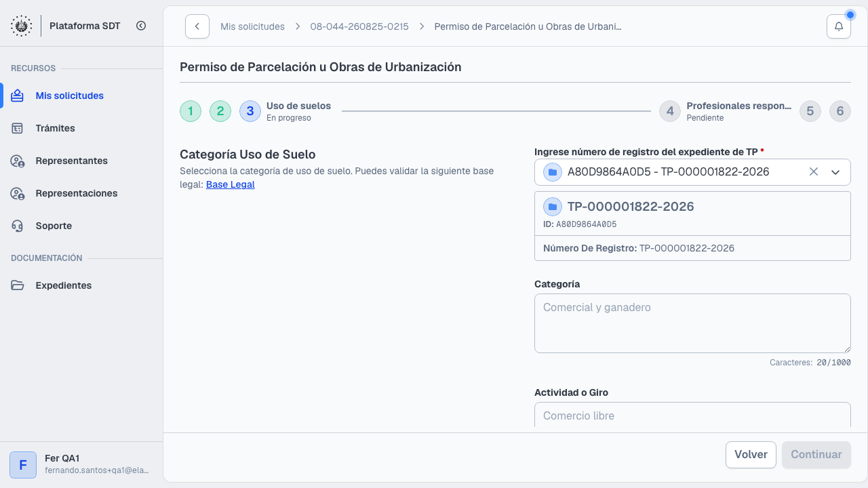The image size is (868, 488).
Task: Click folder icon in the TP combo box
Action: pos(553,172)
